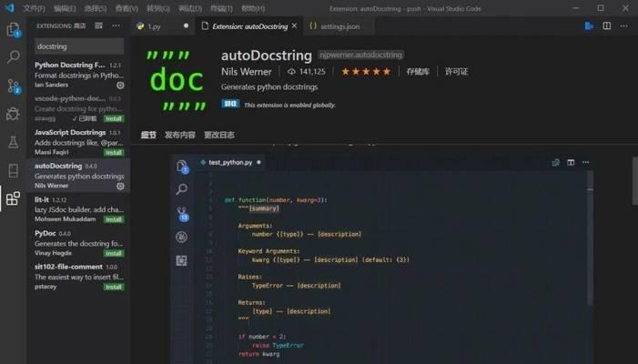Click the book-shaped icon in activity bar

click(14, 170)
